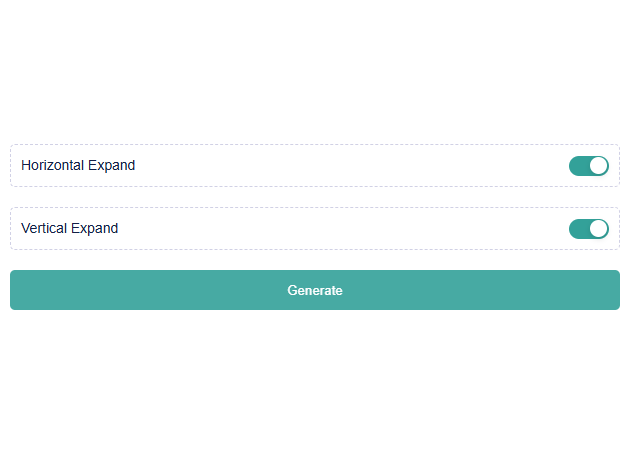Screen dimensions: 632x457
Task: Click the white knob on Horizontal Expand switch
Action: click(598, 166)
